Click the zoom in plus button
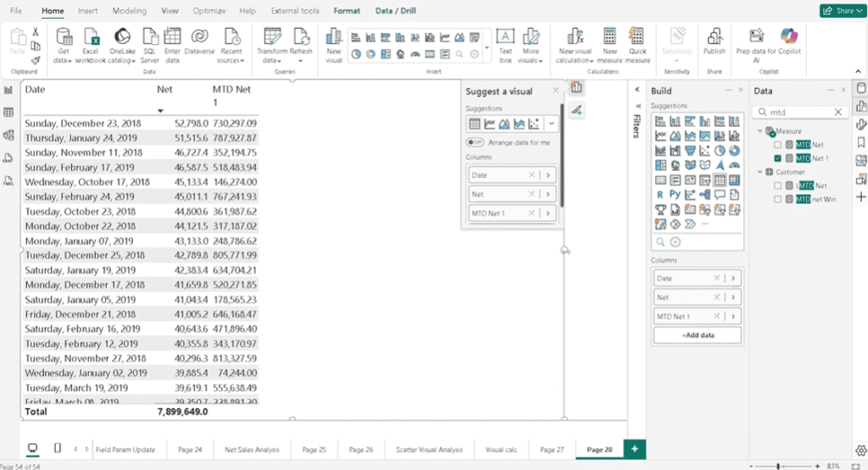This screenshot has width=868, height=470. (x=818, y=466)
